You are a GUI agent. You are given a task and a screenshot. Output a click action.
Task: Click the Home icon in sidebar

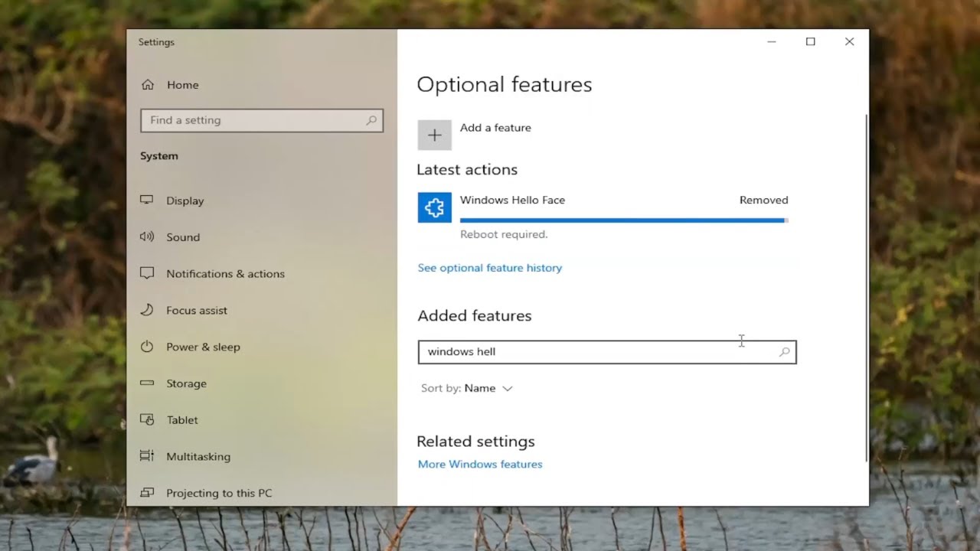148,85
